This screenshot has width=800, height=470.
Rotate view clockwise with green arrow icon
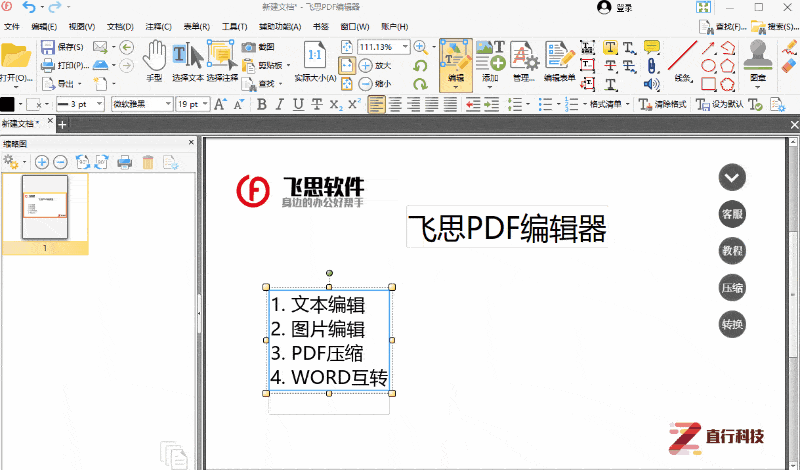(x=420, y=84)
